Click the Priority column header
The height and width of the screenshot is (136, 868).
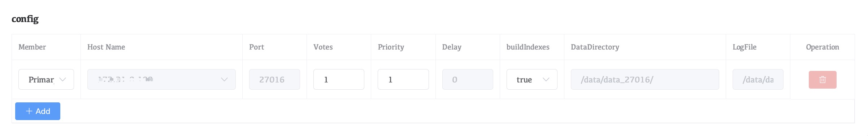click(x=391, y=47)
